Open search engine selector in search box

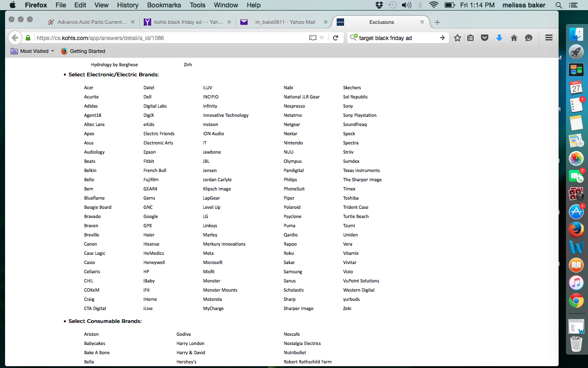point(353,38)
